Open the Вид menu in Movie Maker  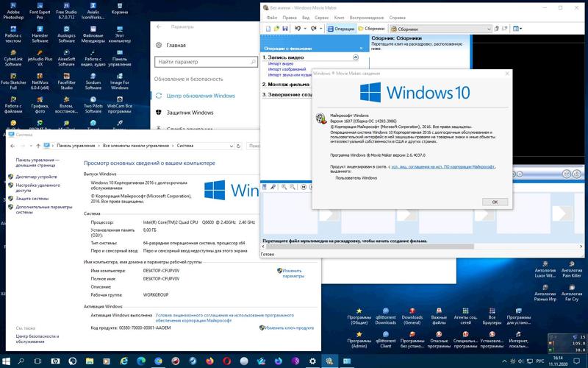[306, 18]
